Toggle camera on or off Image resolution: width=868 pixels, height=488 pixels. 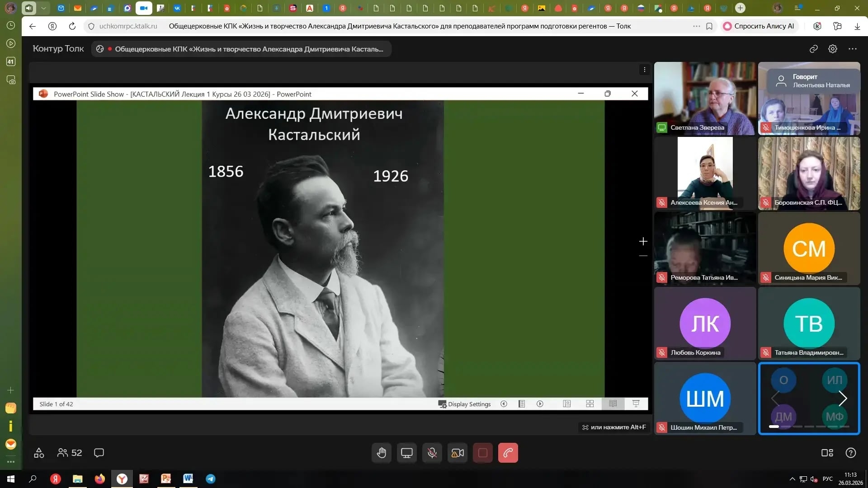tap(458, 453)
